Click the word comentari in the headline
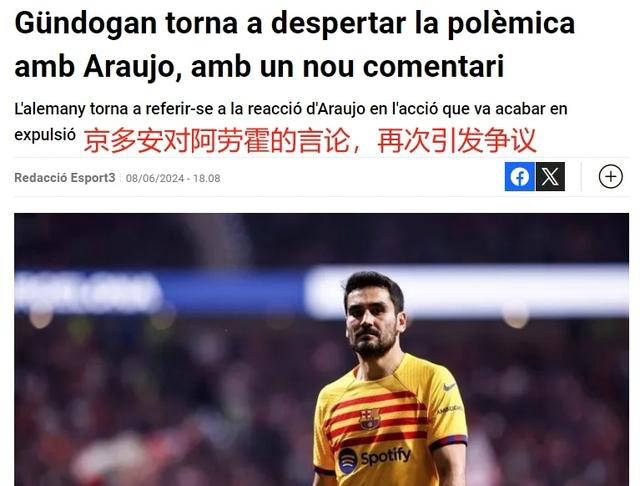 [x=433, y=67]
